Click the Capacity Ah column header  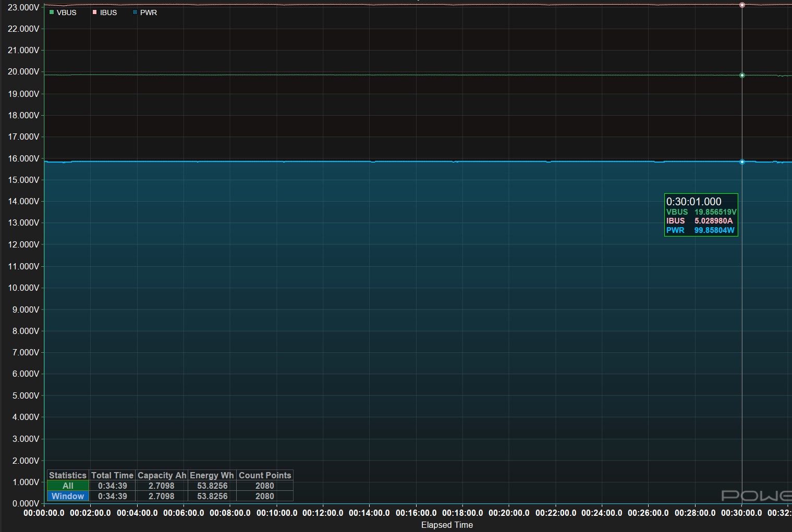pyautogui.click(x=162, y=475)
